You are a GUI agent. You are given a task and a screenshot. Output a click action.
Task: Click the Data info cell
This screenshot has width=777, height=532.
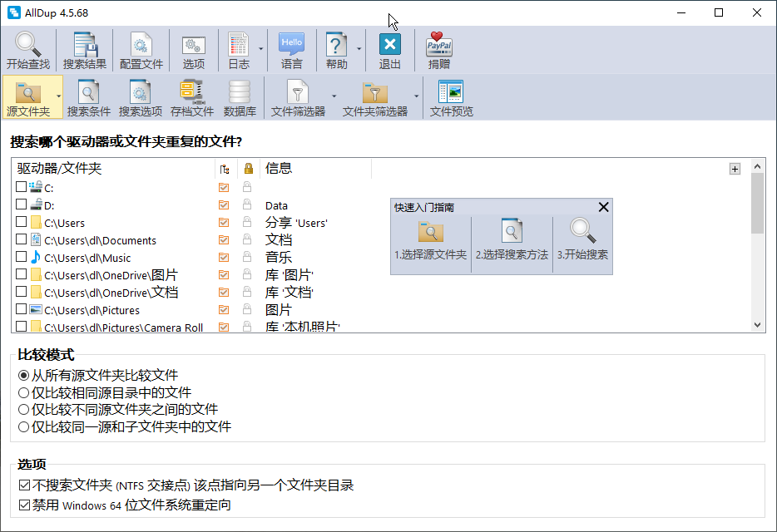tap(276, 205)
